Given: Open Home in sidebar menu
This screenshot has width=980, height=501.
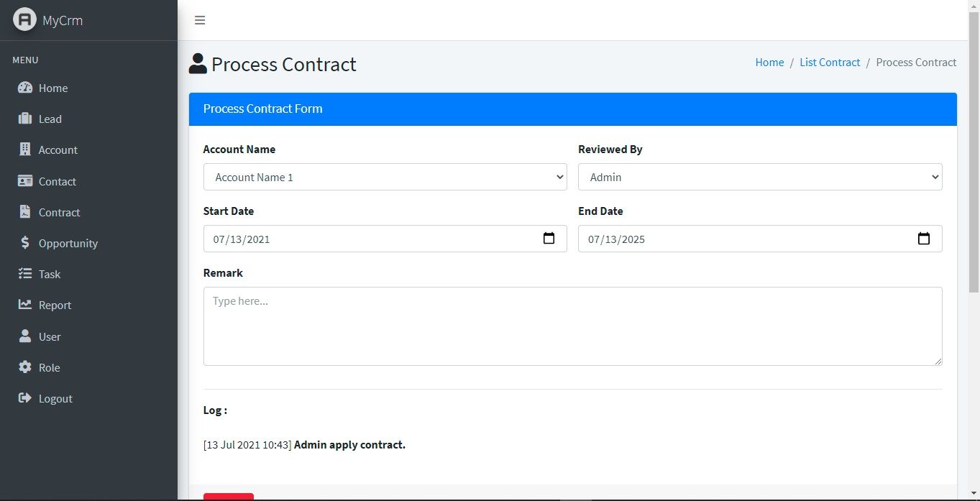Looking at the screenshot, I should [88, 88].
